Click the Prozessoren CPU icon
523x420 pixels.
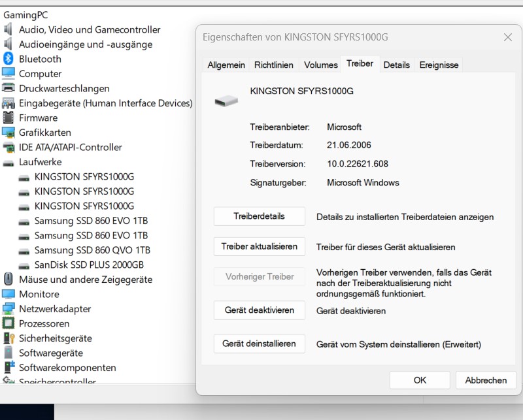tap(8, 323)
